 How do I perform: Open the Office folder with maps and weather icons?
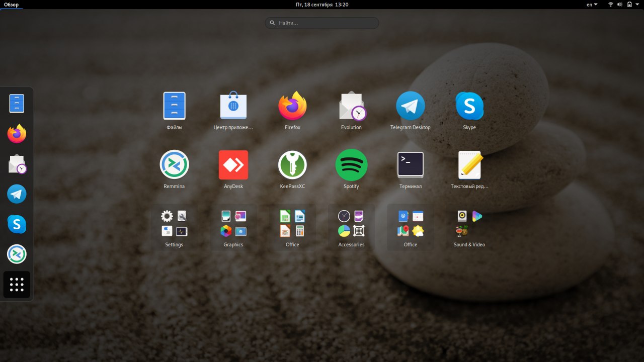click(x=411, y=227)
